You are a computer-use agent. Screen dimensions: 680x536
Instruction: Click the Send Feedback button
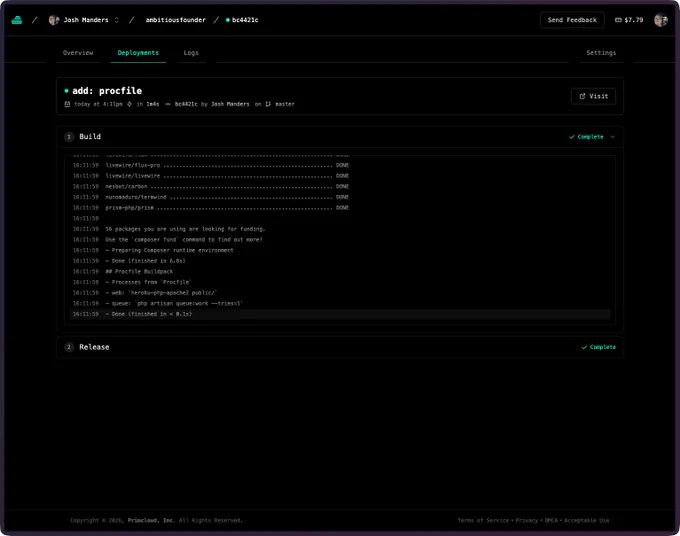click(x=572, y=20)
